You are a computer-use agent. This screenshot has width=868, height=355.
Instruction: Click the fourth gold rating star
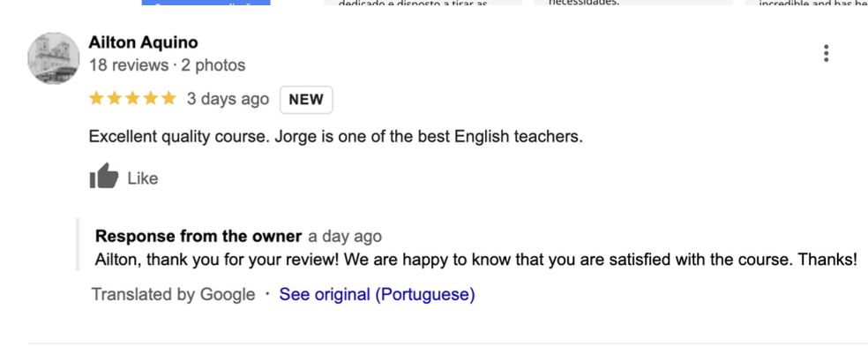click(x=151, y=99)
